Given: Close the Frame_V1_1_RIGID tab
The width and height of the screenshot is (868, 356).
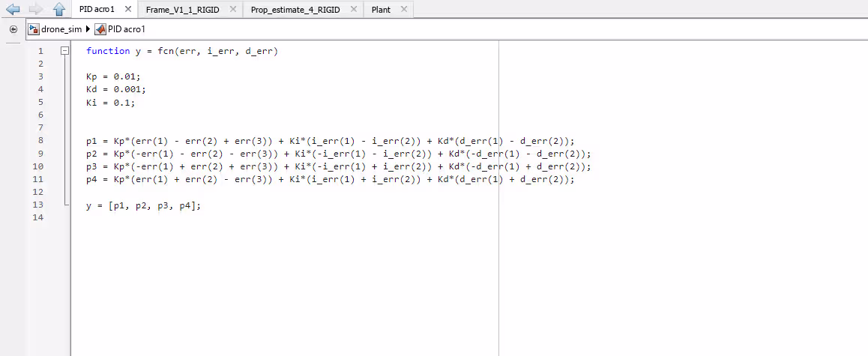Looking at the screenshot, I should pos(232,10).
